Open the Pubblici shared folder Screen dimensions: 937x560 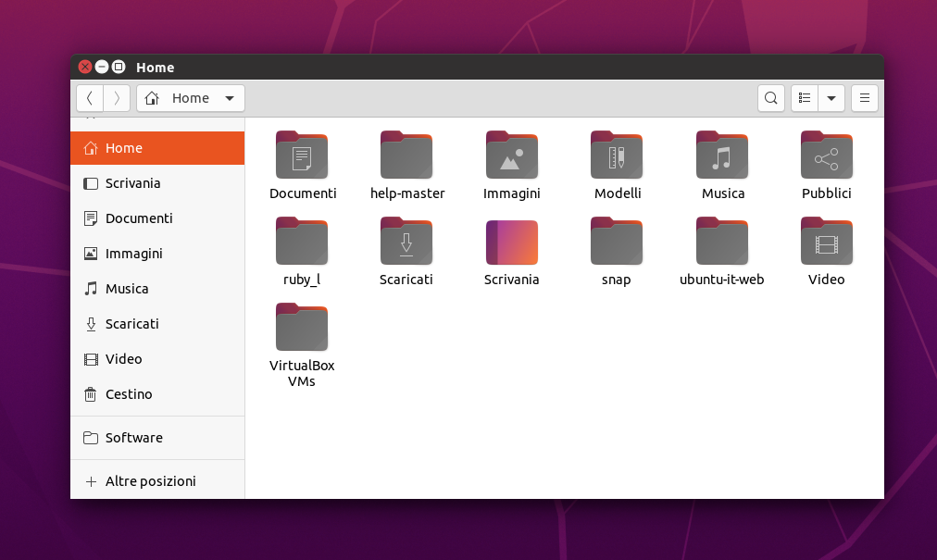827,155
